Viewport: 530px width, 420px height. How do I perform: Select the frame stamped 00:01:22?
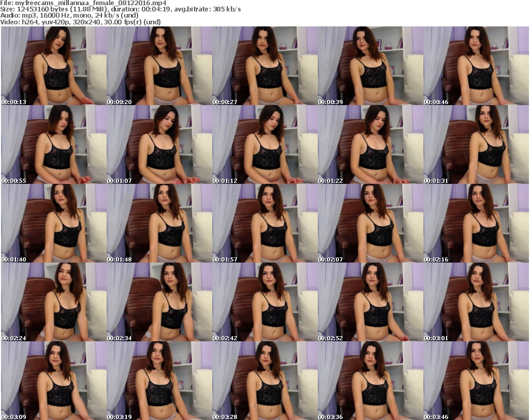tap(371, 144)
